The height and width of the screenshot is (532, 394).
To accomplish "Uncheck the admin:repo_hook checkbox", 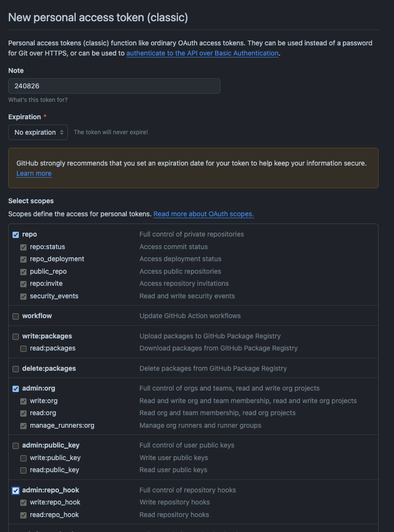I will click(x=15, y=490).
